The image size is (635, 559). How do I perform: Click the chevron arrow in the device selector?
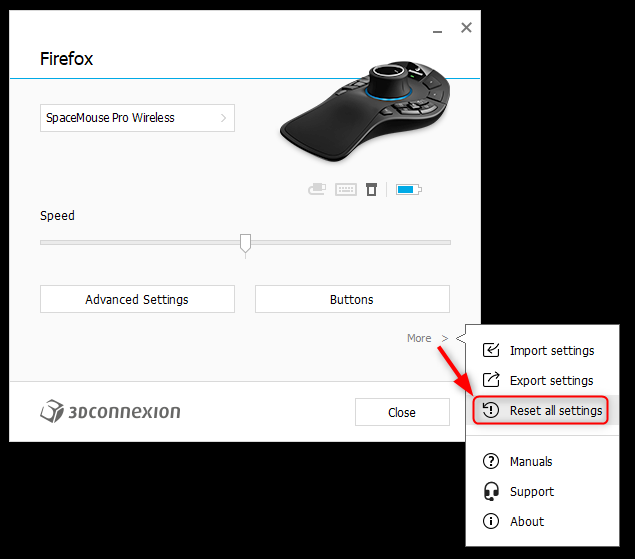[224, 118]
